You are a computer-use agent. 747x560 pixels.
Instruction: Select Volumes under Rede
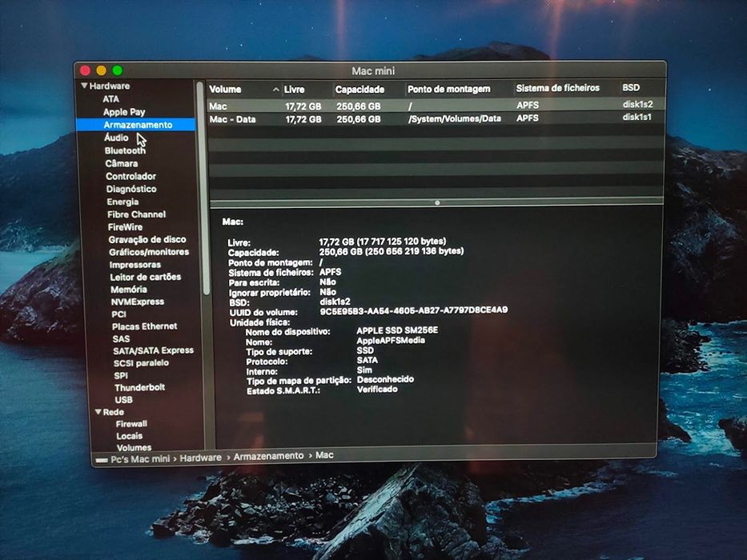pyautogui.click(x=134, y=448)
